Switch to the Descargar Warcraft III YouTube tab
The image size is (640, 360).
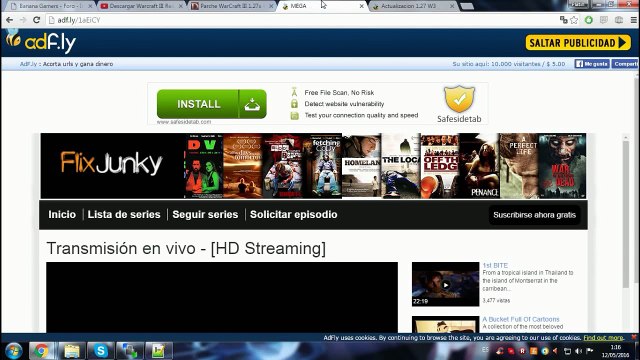point(140,6)
